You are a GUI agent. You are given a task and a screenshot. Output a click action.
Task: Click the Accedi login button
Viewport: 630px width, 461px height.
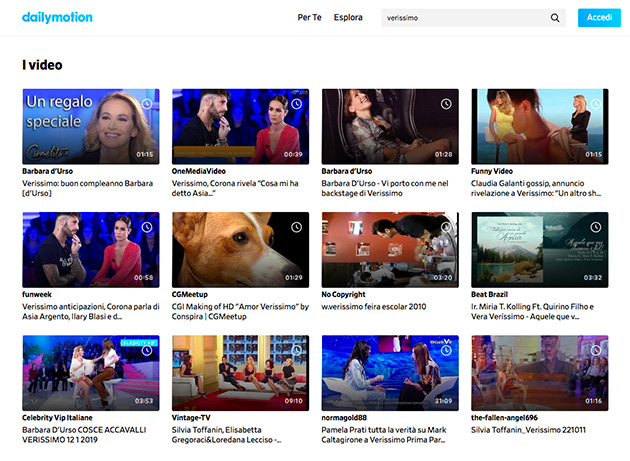coord(599,18)
